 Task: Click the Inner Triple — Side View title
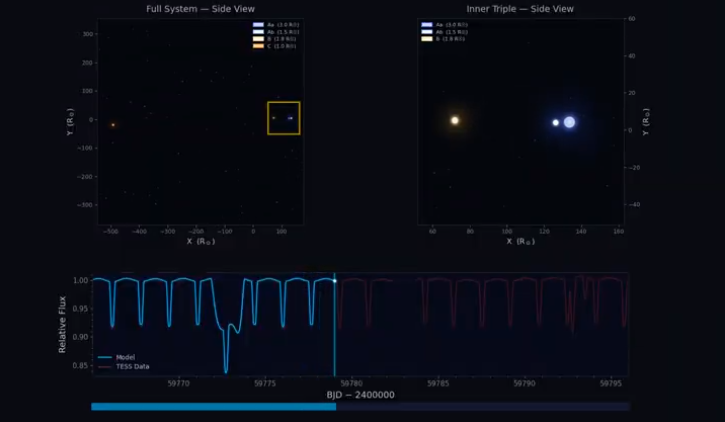[x=520, y=9]
